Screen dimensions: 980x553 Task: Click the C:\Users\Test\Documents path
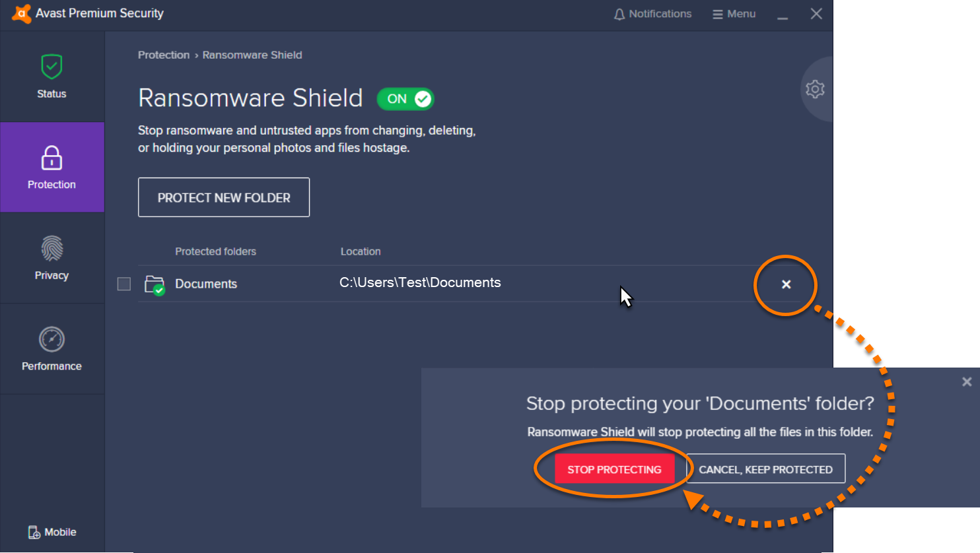pyautogui.click(x=420, y=282)
